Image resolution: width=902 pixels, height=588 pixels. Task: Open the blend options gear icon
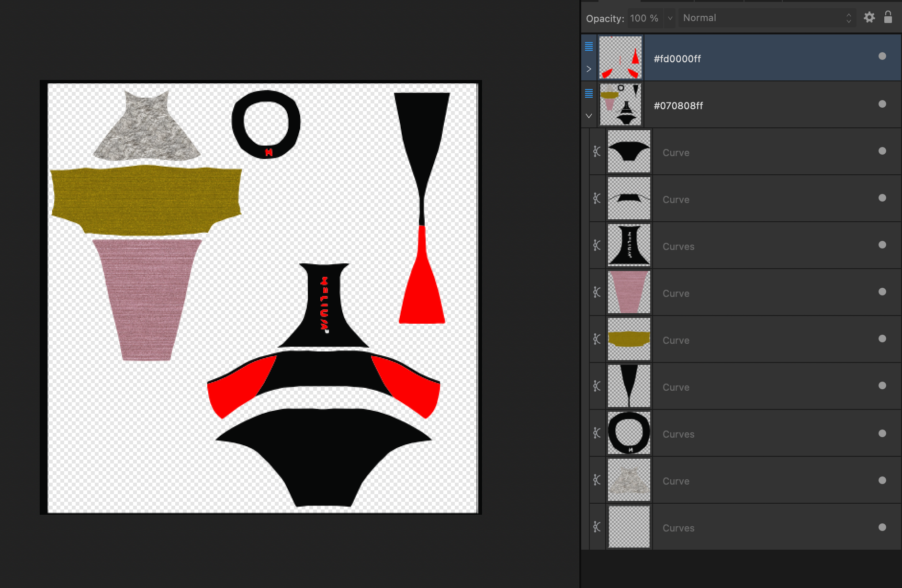click(x=869, y=18)
